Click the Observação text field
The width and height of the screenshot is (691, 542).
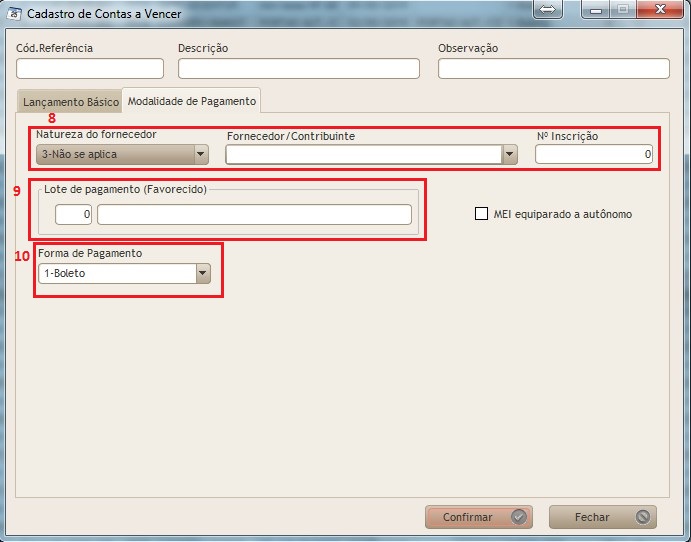[x=553, y=68]
